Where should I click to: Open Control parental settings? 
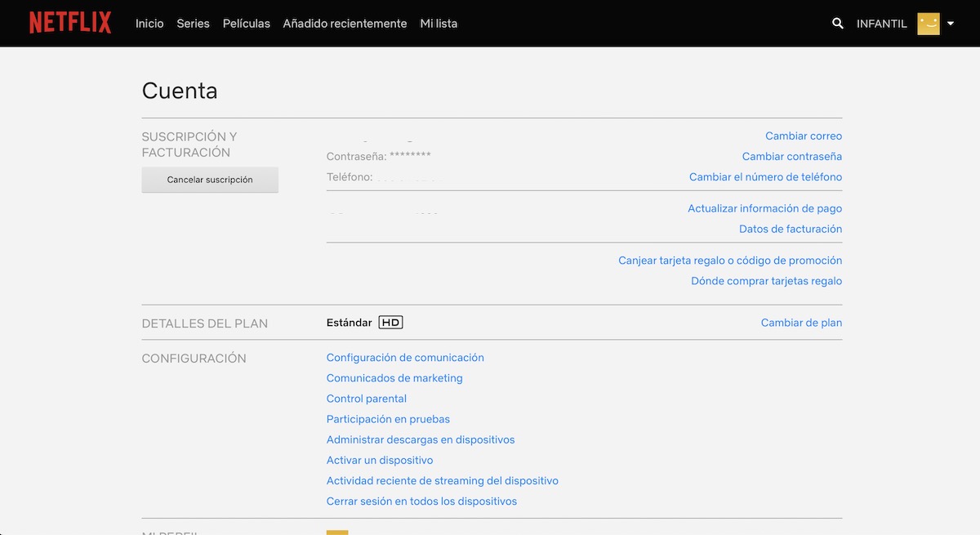pyautogui.click(x=366, y=399)
